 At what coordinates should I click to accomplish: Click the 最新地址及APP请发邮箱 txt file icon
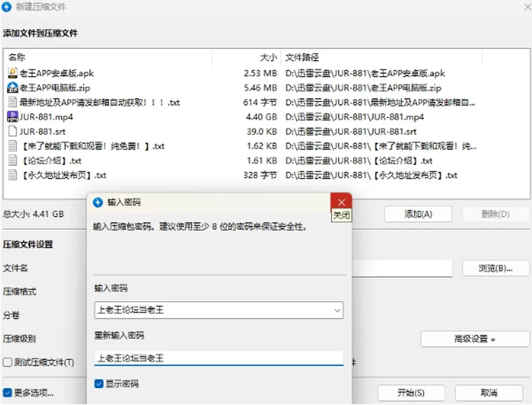13,102
